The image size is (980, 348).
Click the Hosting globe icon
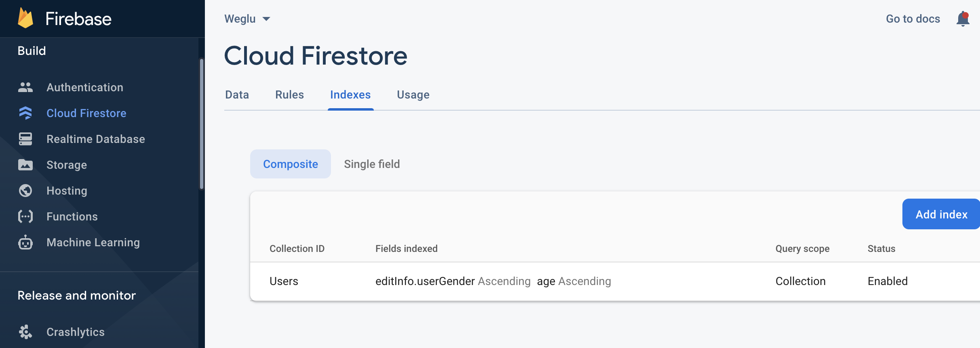[25, 191]
